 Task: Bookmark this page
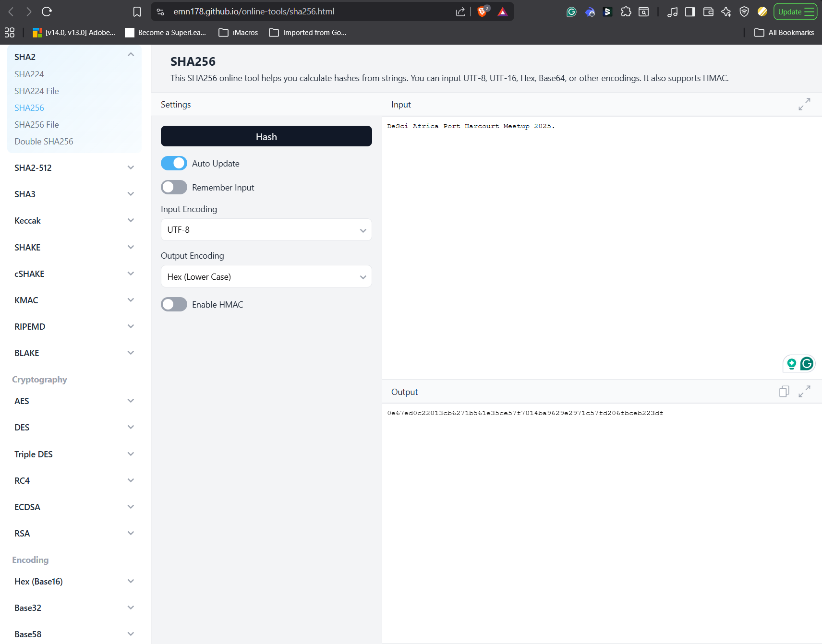pos(137,12)
